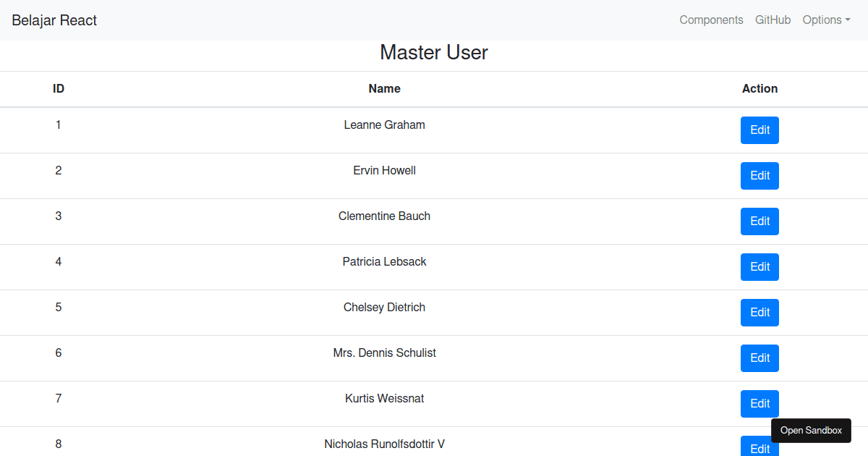Click Edit in Patricia Lebsack row

point(759,267)
